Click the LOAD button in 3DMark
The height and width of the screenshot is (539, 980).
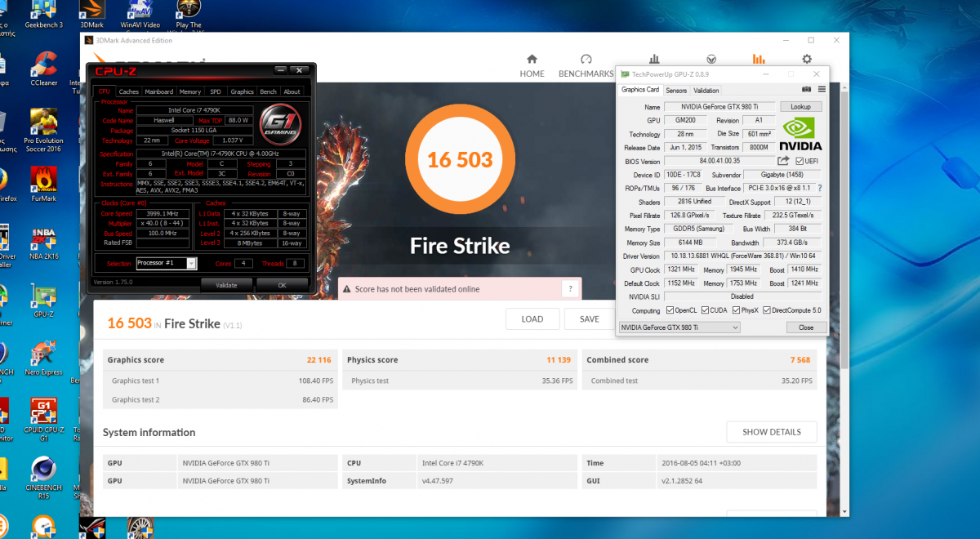pyautogui.click(x=532, y=319)
